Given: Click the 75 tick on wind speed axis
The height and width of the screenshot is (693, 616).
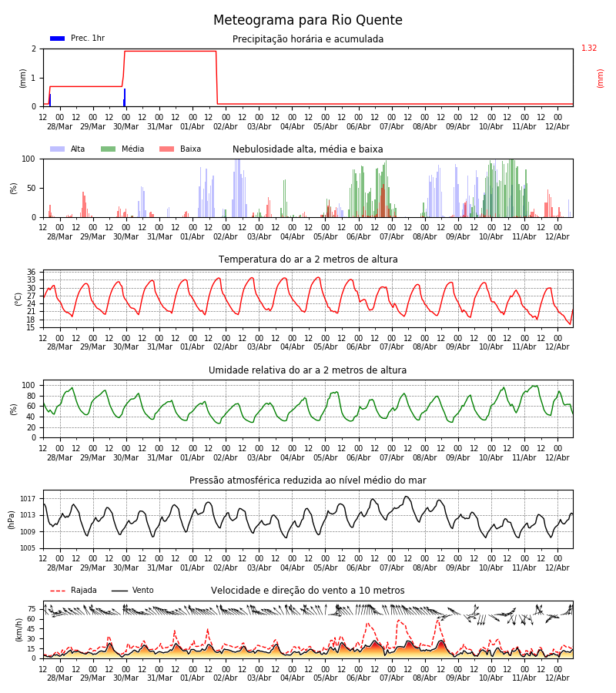Looking at the screenshot, I should tap(32, 609).
